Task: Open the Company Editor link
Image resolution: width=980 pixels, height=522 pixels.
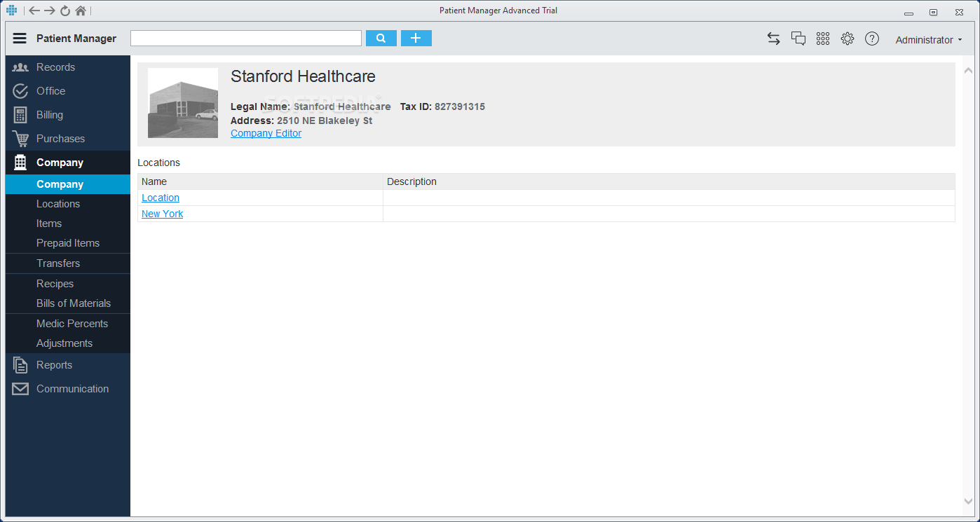Action: (266, 133)
